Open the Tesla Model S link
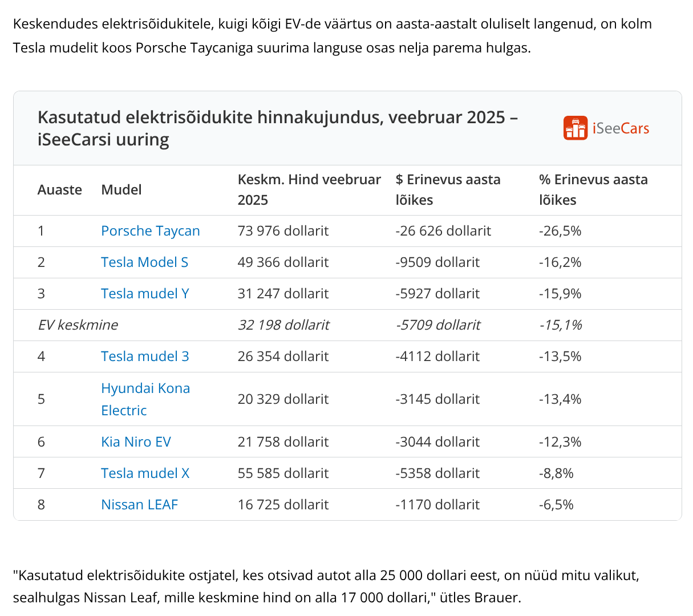This screenshot has height=616, width=693. (144, 262)
